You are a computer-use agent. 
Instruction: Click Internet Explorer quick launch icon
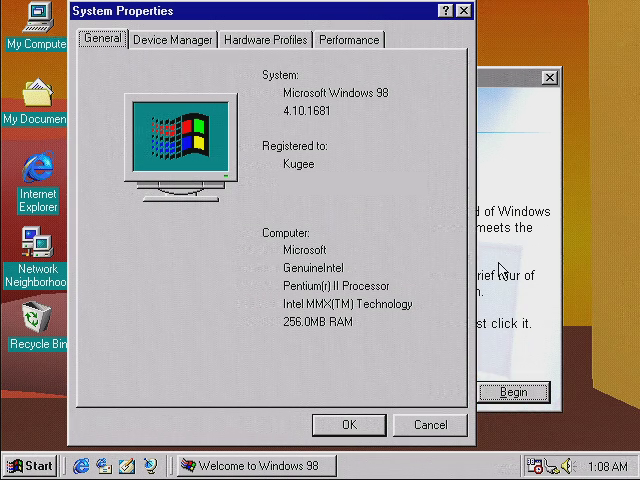81,466
